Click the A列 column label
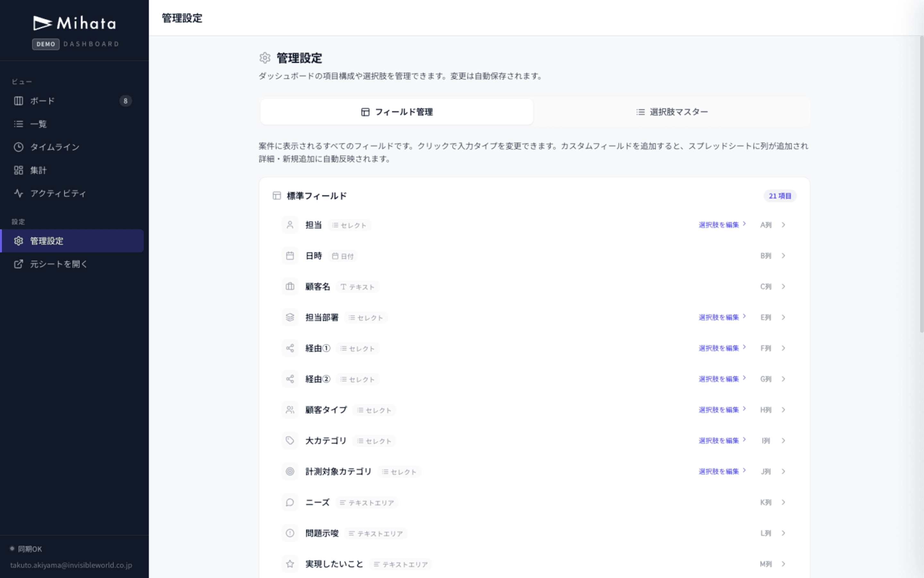The width and height of the screenshot is (924, 578). tap(766, 225)
